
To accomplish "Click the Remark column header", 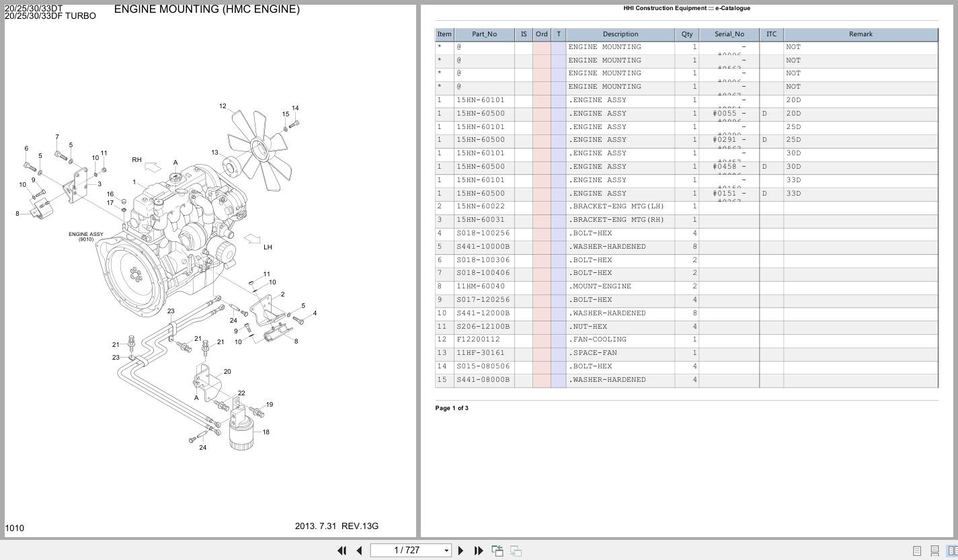I will 861,34.
